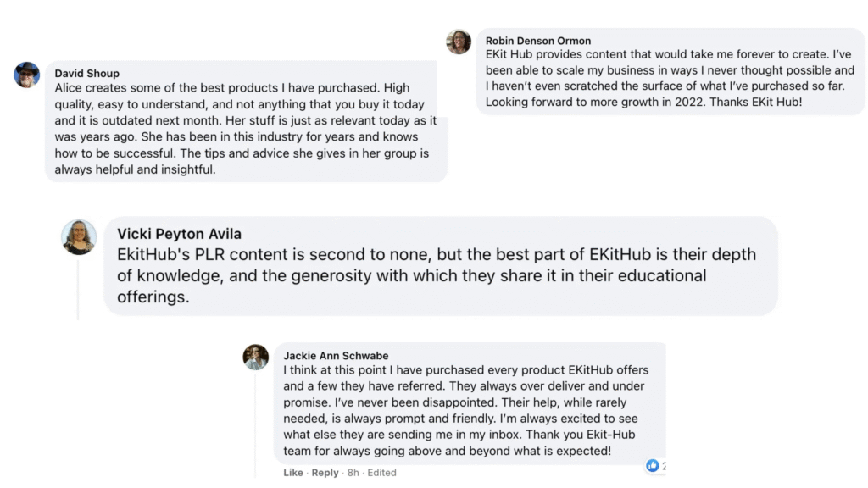The height and width of the screenshot is (488, 868).
Task: Click Robin's comment about scaling business
Action: click(x=670, y=78)
